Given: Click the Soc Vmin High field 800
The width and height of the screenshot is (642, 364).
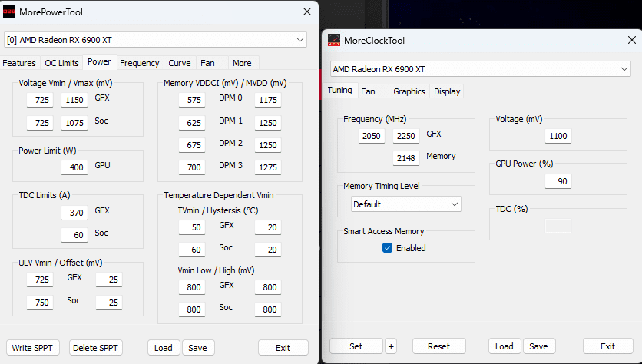Looking at the screenshot, I should 268,309.
